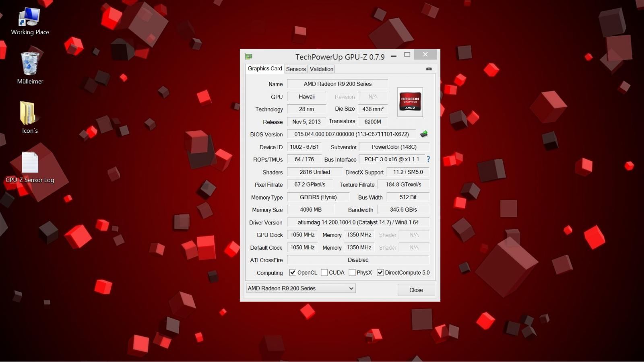Click the GPU field showing Hawaii
Viewport: 644px width, 362px height.
tap(306, 97)
